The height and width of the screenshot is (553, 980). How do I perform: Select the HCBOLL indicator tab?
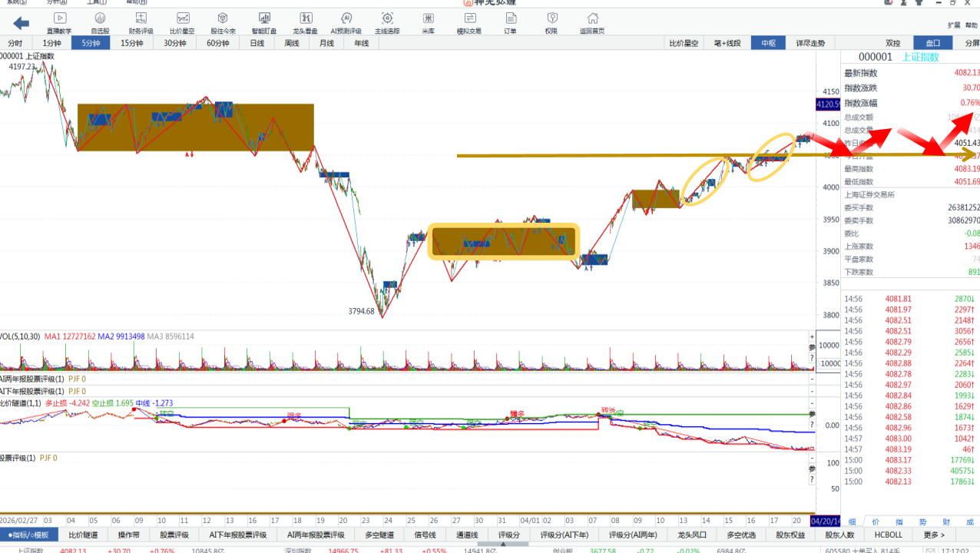pyautogui.click(x=889, y=535)
